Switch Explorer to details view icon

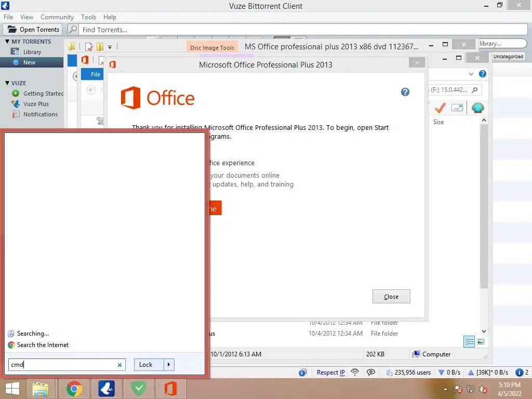(469, 342)
